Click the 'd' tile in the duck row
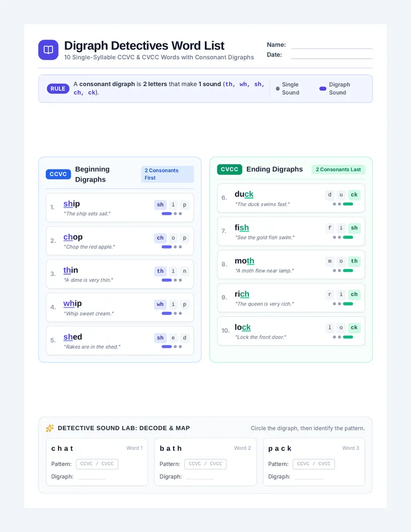 point(329,195)
